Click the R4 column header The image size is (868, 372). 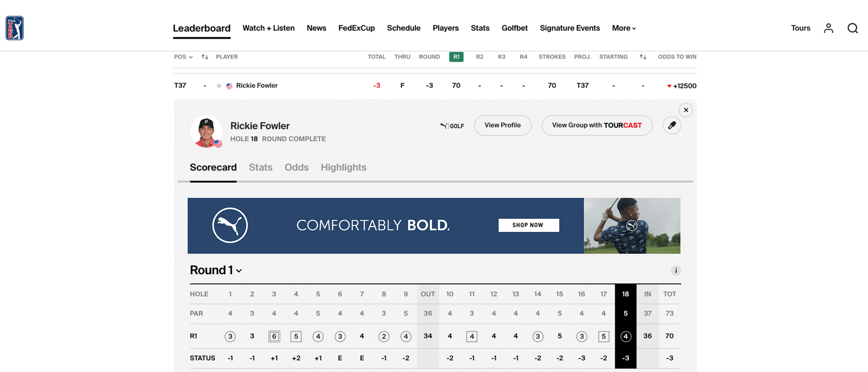tap(524, 57)
